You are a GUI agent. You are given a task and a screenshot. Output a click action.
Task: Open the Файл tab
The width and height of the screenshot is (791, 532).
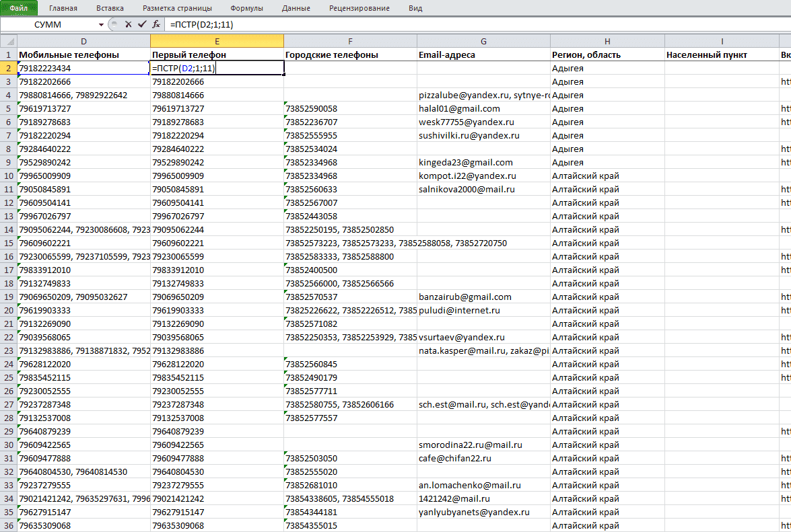pyautogui.click(x=19, y=8)
